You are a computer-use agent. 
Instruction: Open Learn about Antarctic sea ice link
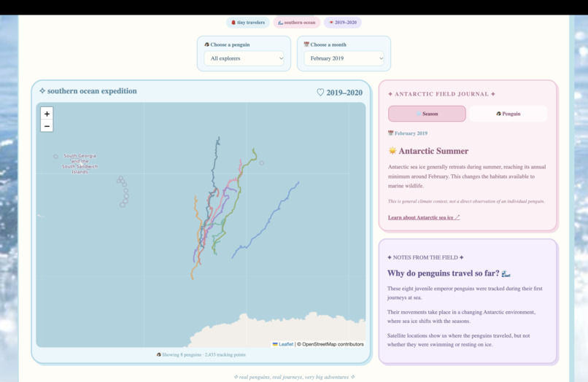pos(424,217)
